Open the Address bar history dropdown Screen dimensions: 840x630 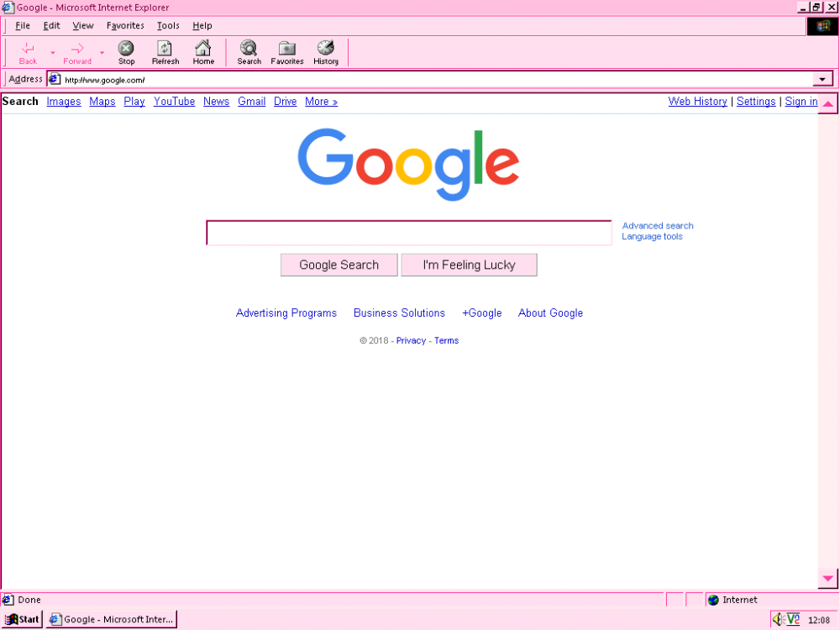822,78
